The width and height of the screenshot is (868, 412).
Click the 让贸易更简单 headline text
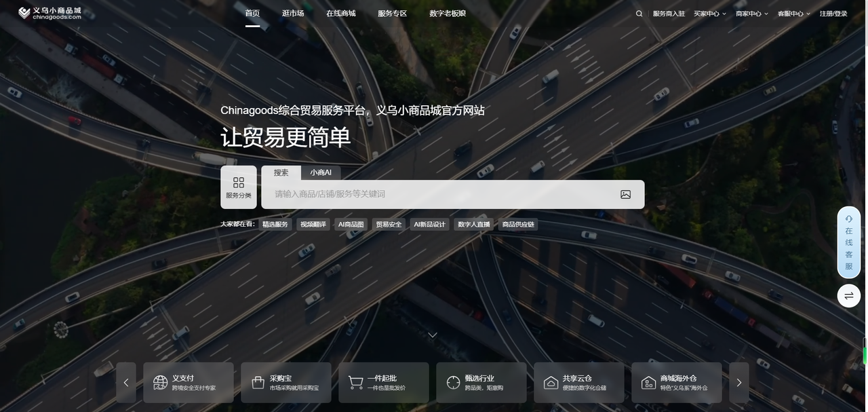coord(285,138)
